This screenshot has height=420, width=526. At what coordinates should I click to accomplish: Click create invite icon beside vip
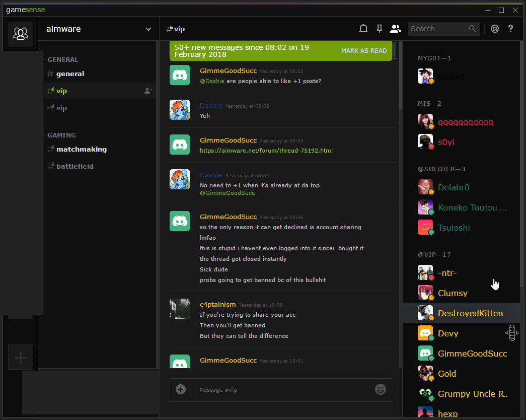(148, 91)
